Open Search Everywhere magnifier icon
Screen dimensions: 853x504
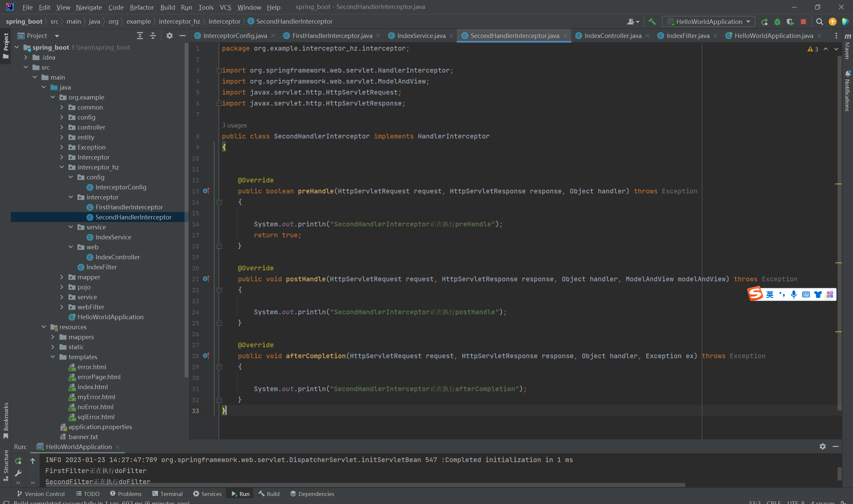point(819,22)
